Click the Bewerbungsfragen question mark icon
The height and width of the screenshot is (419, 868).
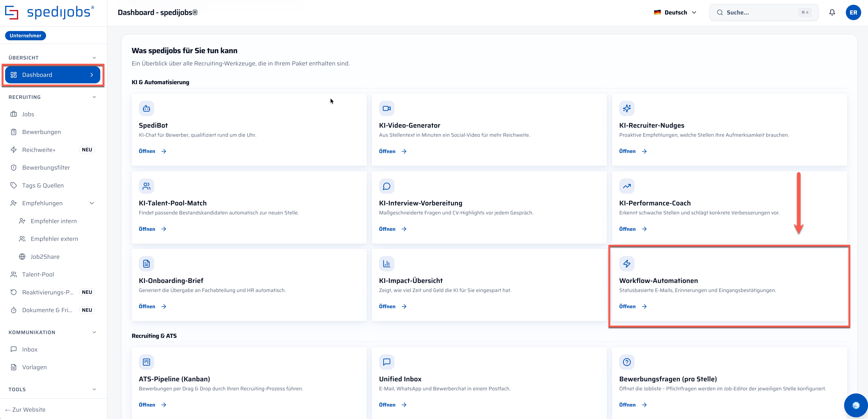[627, 362]
